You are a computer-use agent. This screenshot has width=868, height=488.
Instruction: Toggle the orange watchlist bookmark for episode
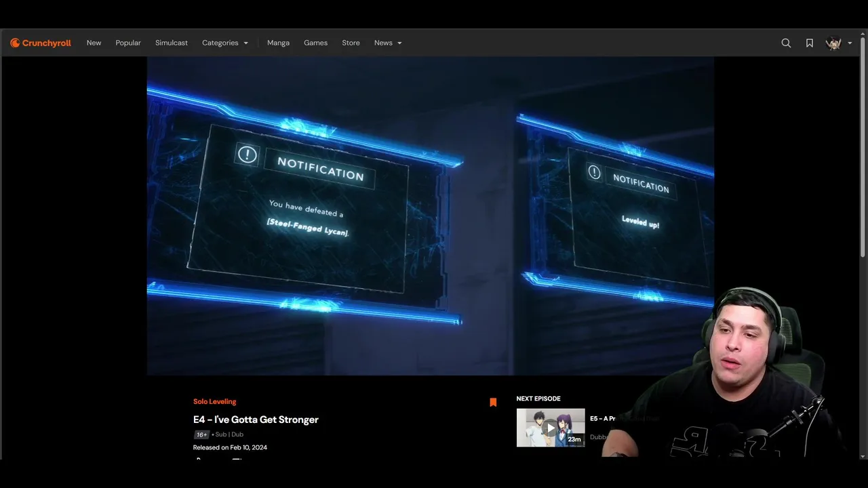click(x=493, y=402)
